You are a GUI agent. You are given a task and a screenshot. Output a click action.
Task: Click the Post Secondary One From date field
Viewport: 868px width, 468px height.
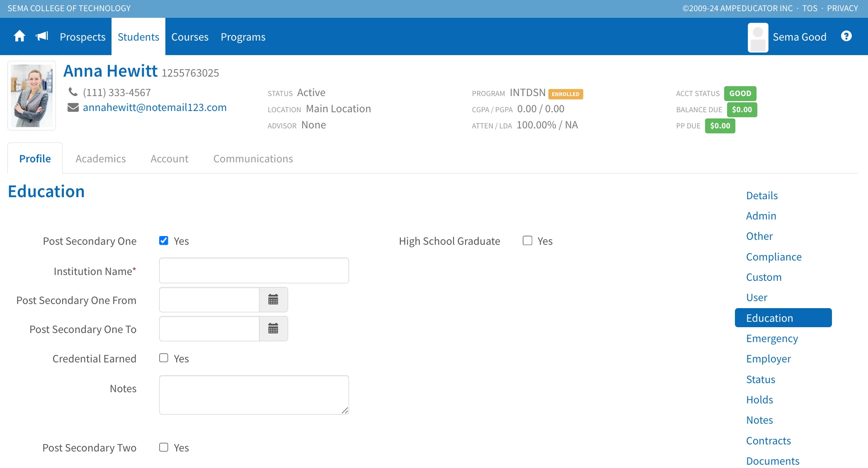(209, 300)
